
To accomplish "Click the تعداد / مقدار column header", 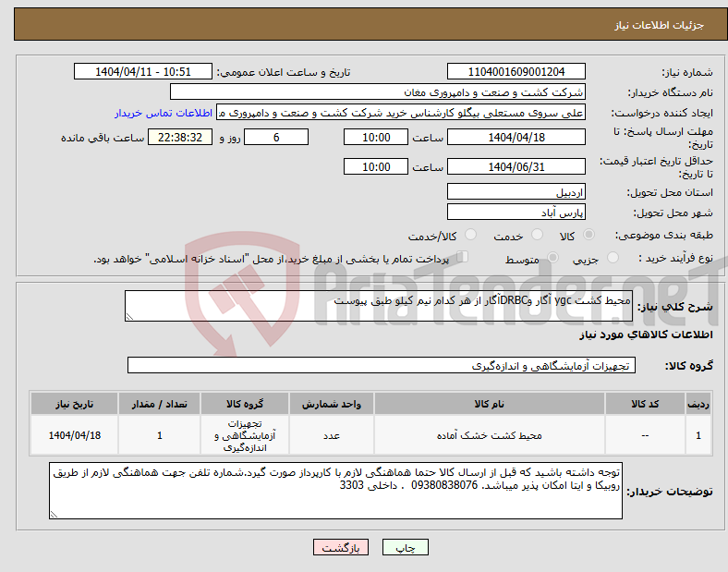I will 159,404.
